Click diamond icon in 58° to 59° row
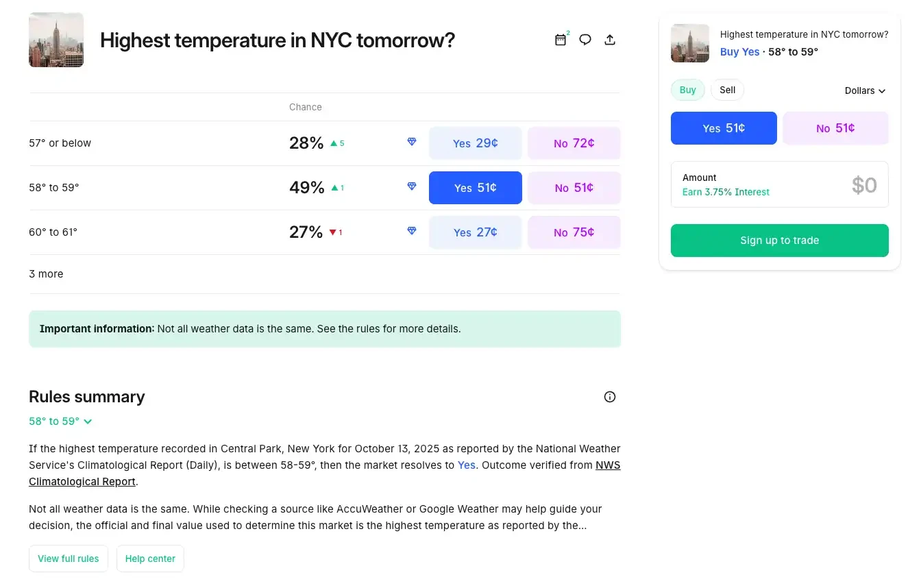 (x=412, y=186)
